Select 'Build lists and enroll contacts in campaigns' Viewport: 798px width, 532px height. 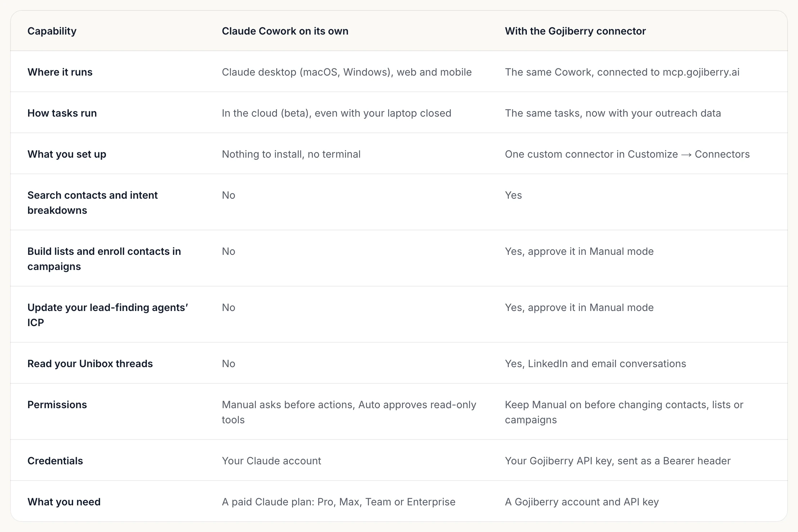pos(104,259)
